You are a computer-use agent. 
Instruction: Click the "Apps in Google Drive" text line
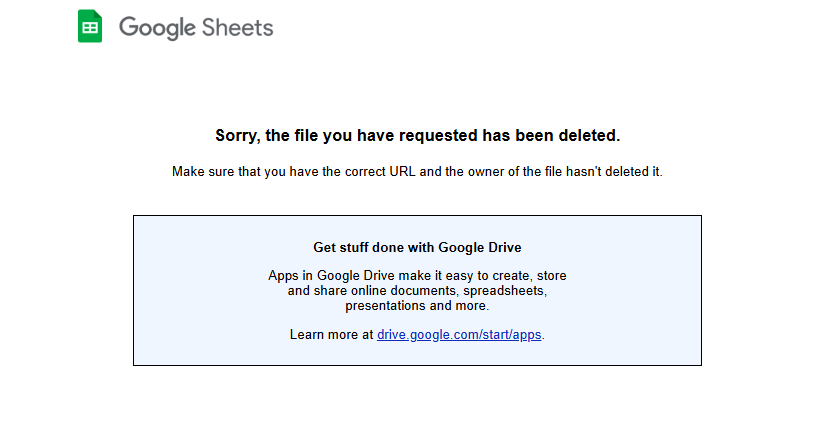[328, 275]
